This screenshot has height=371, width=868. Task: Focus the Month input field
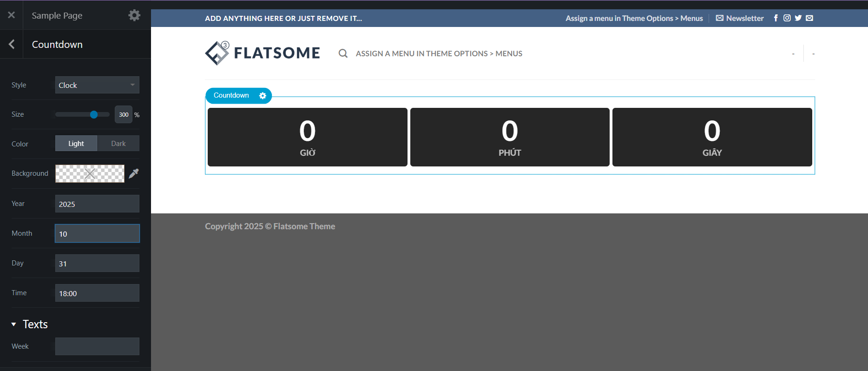(97, 233)
